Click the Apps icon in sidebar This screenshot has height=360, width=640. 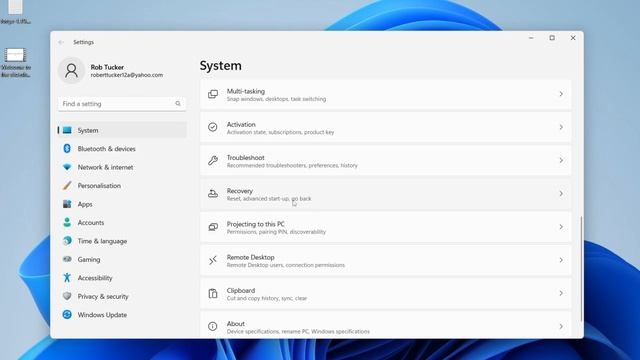(x=67, y=204)
